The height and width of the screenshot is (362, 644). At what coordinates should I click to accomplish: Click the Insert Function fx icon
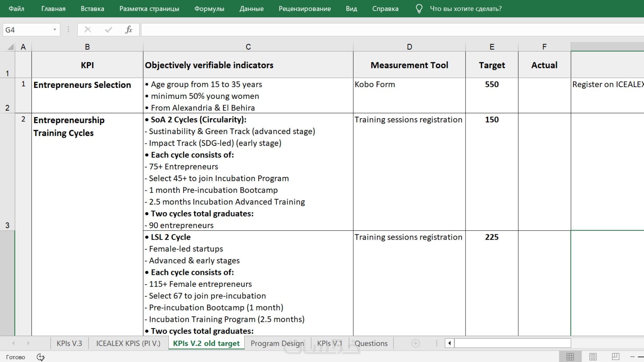128,30
